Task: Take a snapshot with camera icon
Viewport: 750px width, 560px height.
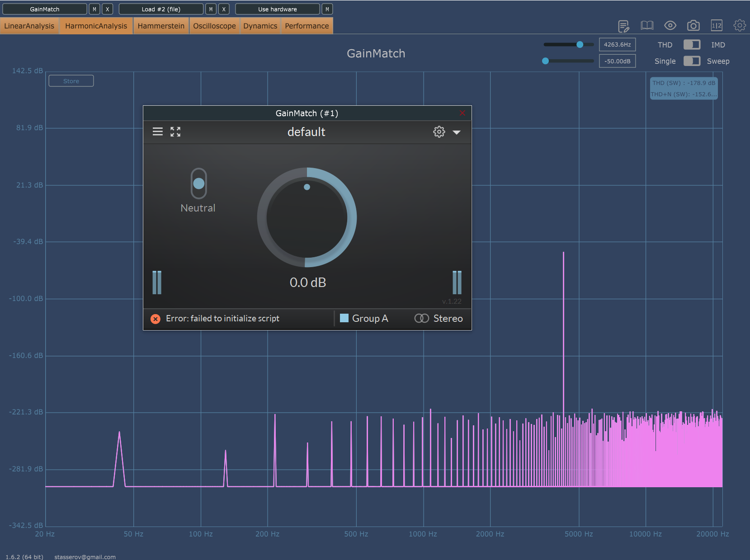Action: [x=693, y=25]
